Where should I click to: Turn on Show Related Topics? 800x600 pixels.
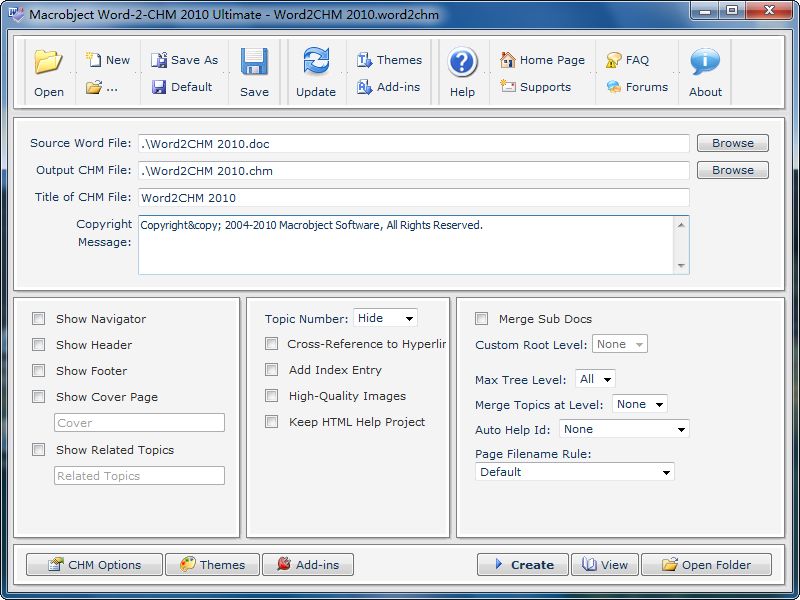[x=38, y=450]
